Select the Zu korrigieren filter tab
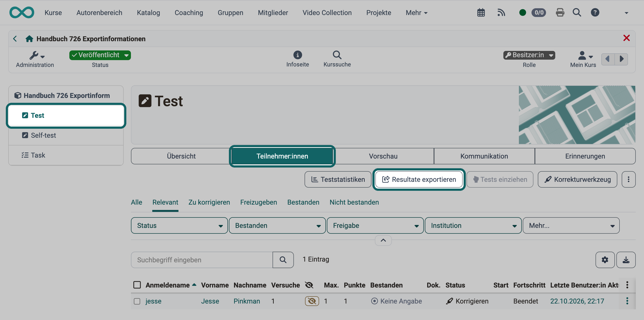Viewport: 644px width, 320px height. 209,202
